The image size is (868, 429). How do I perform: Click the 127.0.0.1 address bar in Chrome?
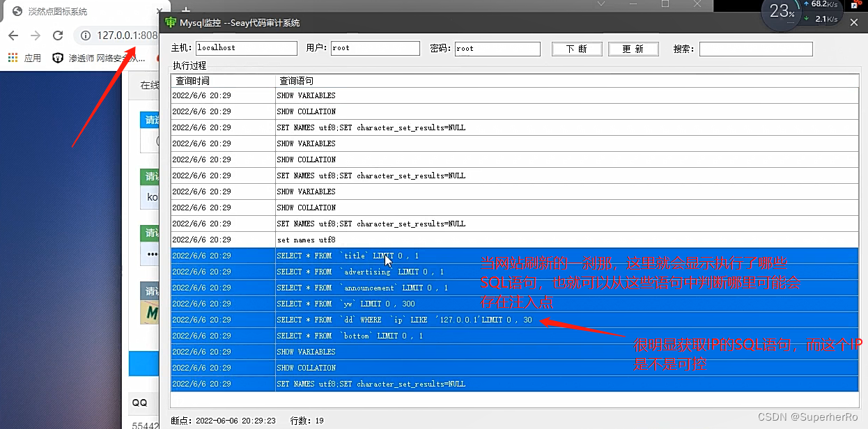127,36
